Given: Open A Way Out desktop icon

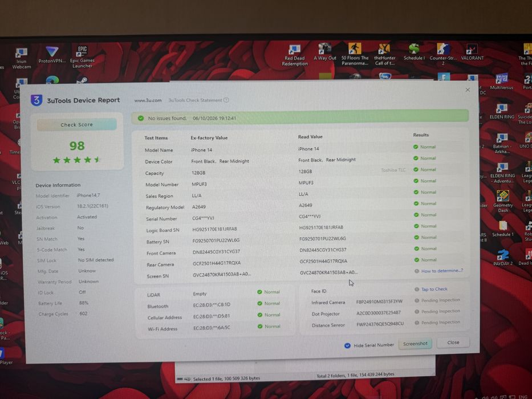Looking at the screenshot, I should 324,52.
